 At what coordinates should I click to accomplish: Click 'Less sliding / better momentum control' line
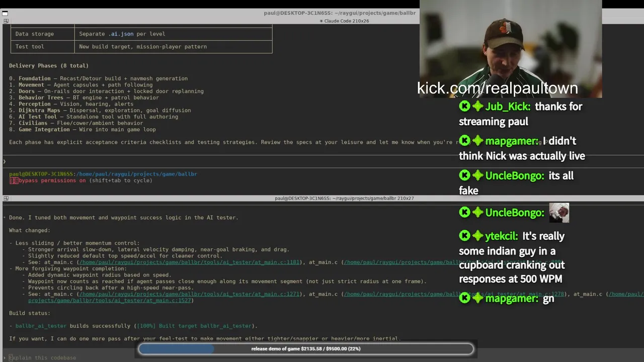click(x=74, y=243)
